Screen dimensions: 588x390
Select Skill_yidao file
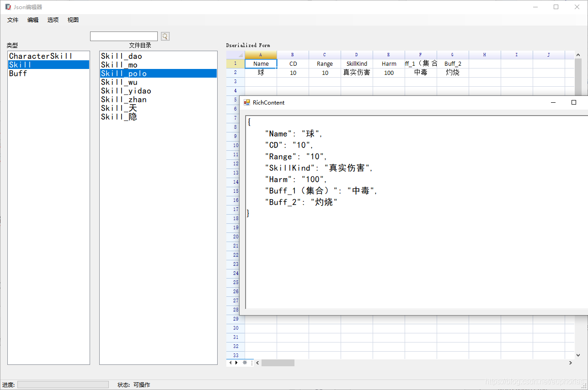click(158, 91)
